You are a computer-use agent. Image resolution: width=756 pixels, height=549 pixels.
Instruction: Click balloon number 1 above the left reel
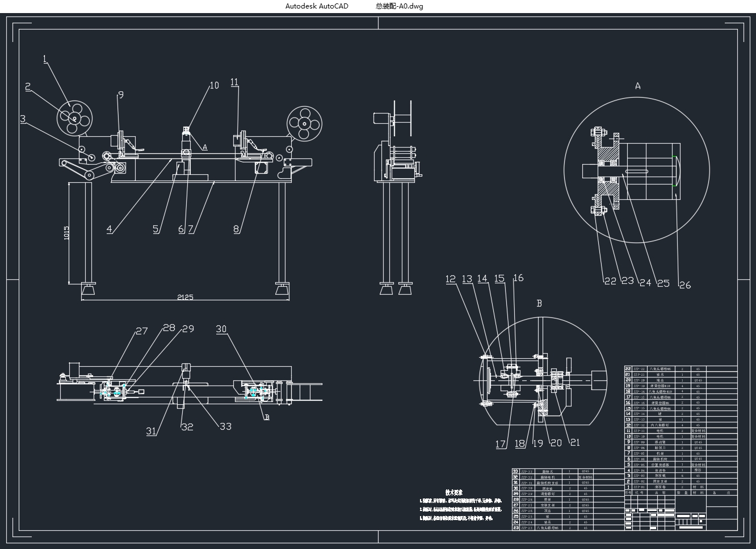pos(44,58)
